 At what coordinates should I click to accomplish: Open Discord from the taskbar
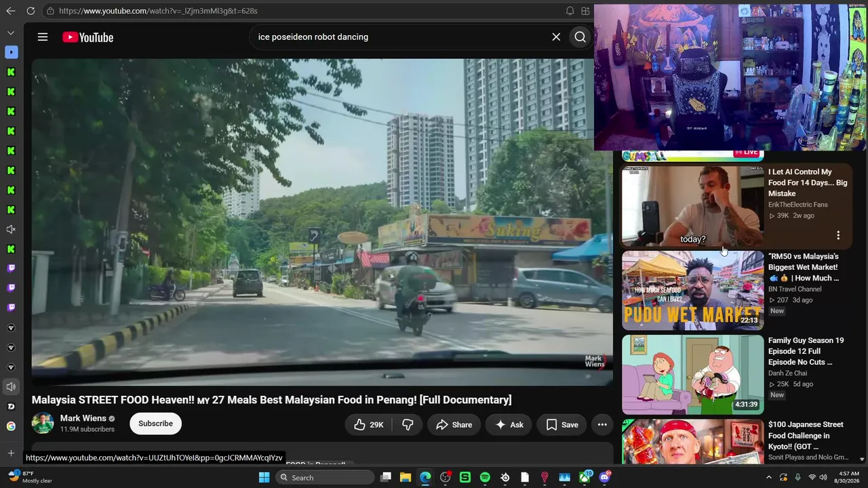click(605, 477)
